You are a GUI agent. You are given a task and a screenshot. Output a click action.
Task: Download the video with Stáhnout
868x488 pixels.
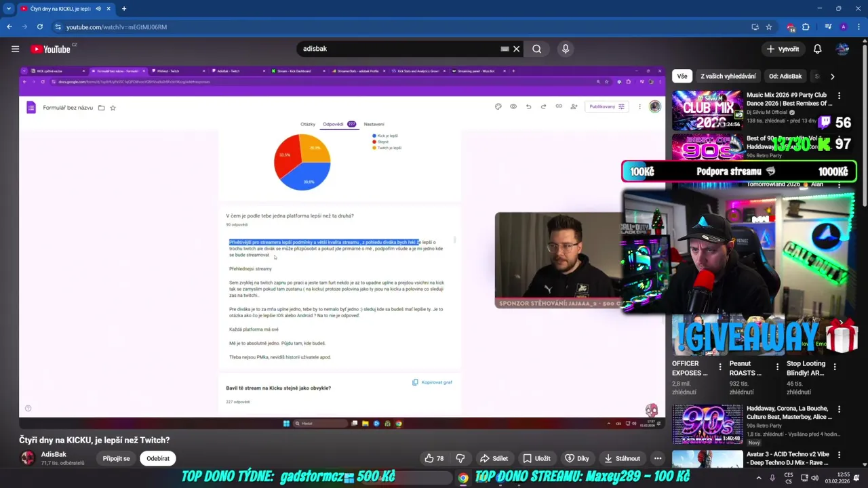(622, 458)
